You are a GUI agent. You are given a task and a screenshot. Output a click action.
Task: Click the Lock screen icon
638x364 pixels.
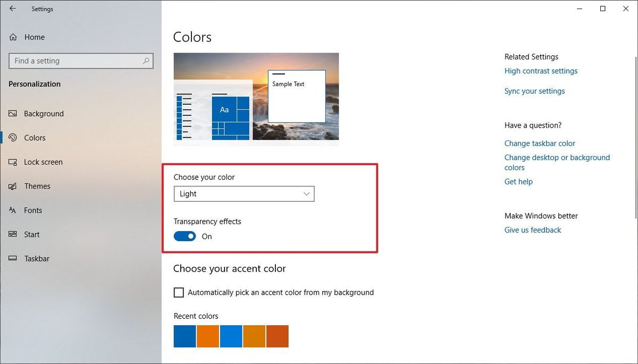pos(12,162)
